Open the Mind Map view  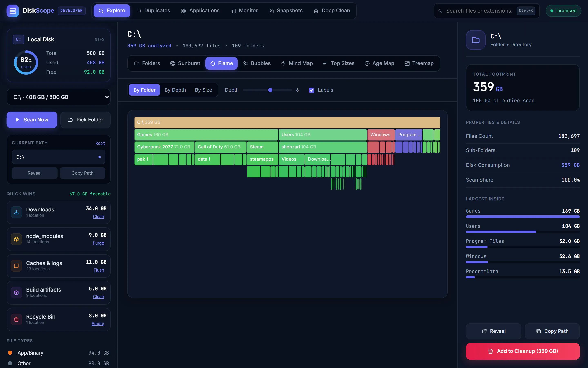(297, 63)
